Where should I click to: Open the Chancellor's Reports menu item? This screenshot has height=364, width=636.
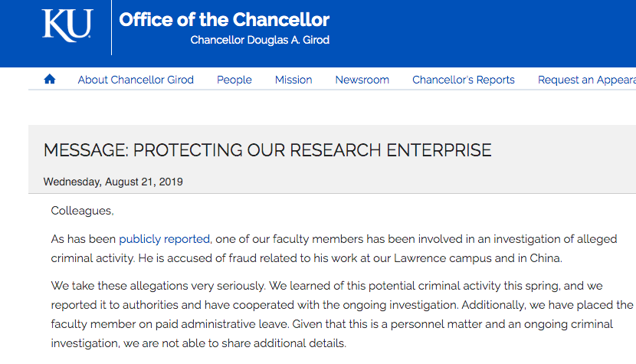point(464,80)
